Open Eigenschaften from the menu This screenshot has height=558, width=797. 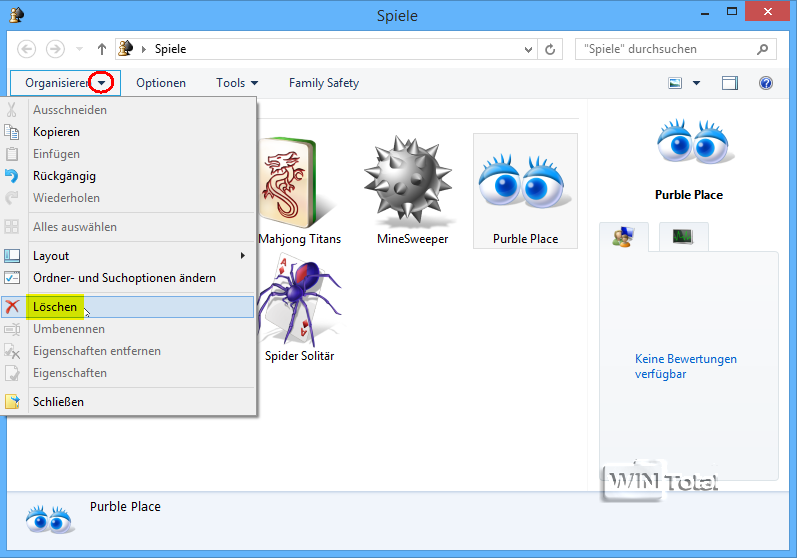pyautogui.click(x=128, y=373)
